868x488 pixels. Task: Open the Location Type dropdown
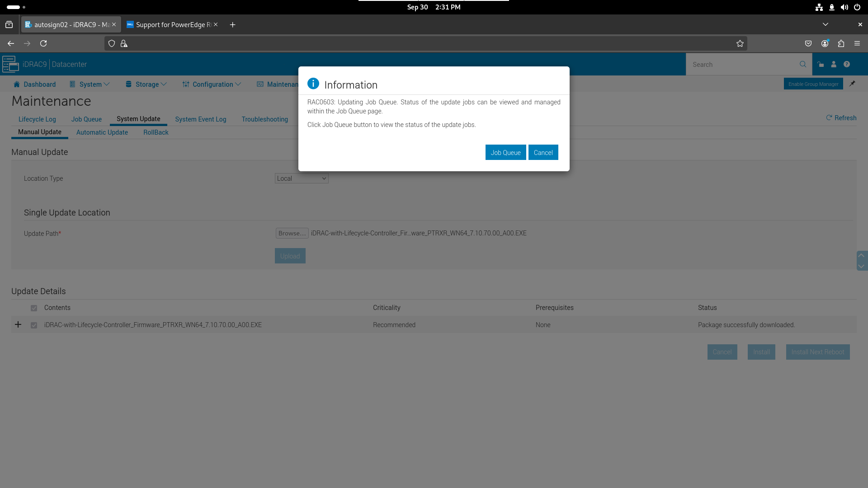point(302,178)
